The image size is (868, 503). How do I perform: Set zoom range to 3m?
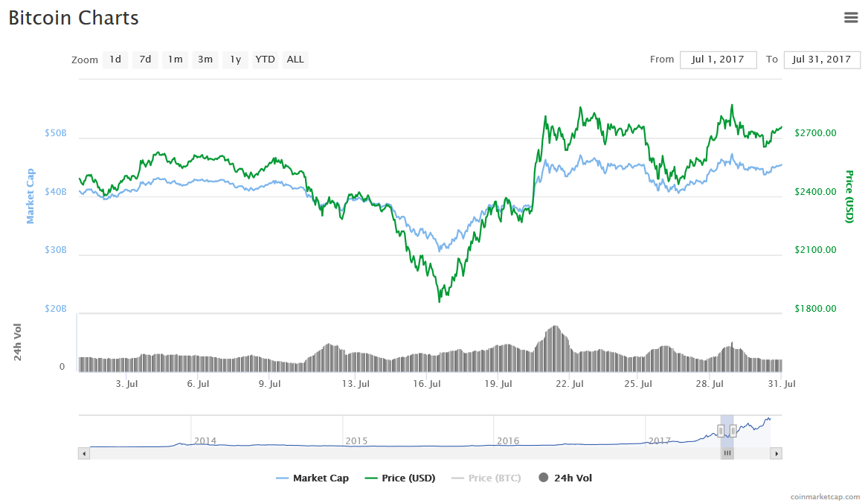click(x=205, y=60)
